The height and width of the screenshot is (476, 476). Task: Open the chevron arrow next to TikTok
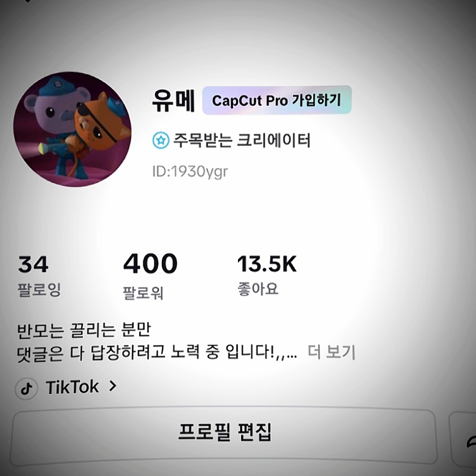click(x=113, y=386)
